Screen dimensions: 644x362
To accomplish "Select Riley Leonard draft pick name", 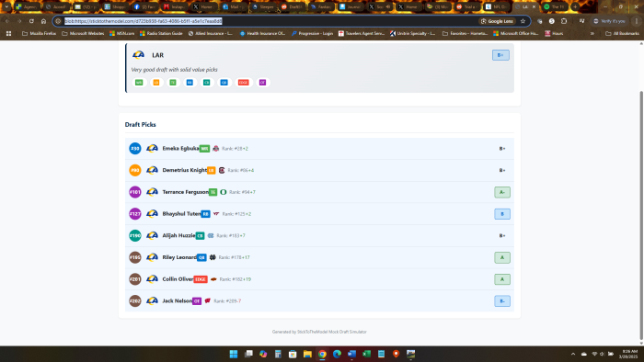I will 179,257.
